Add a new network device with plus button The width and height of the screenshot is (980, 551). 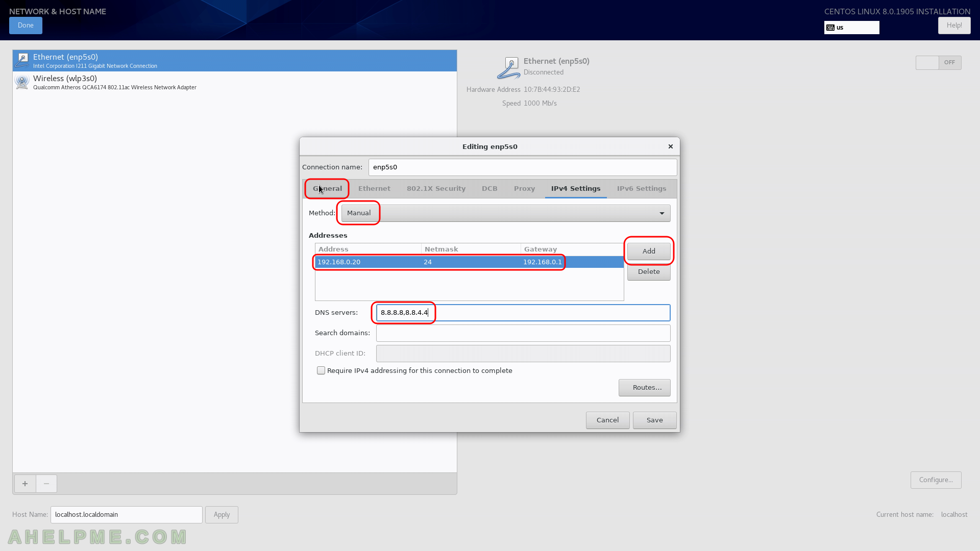tap(25, 484)
